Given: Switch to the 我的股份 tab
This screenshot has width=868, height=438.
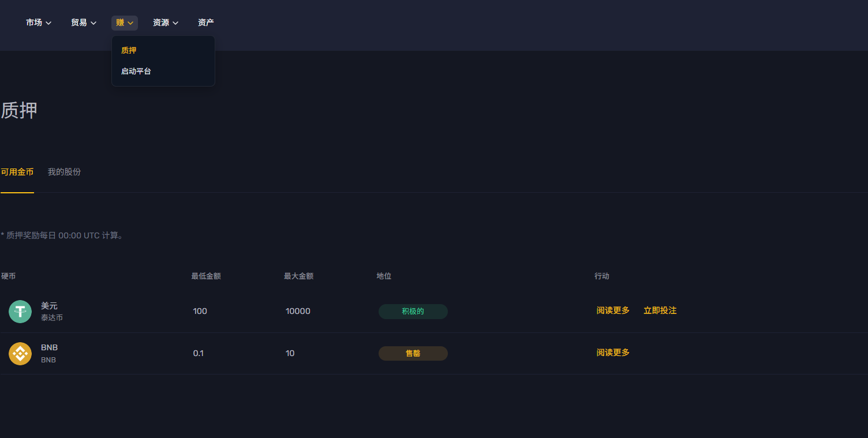Looking at the screenshot, I should [63, 171].
